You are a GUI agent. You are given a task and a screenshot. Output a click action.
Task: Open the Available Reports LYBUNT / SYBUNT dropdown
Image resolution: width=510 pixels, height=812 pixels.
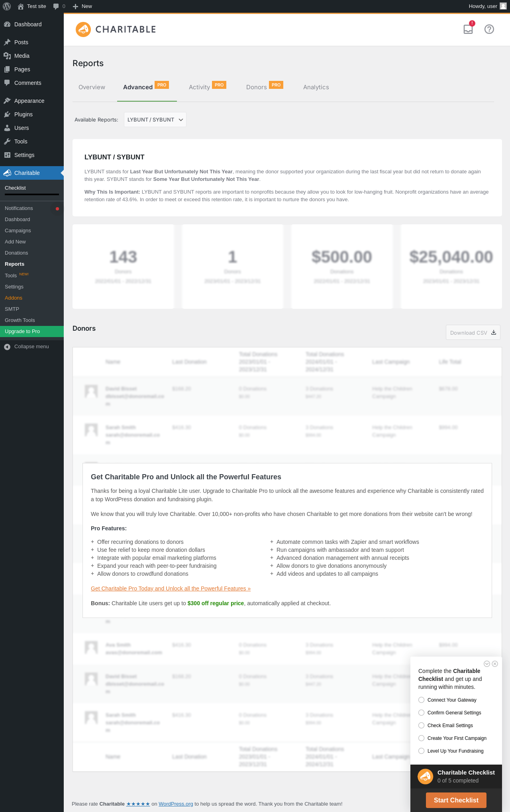click(x=155, y=120)
